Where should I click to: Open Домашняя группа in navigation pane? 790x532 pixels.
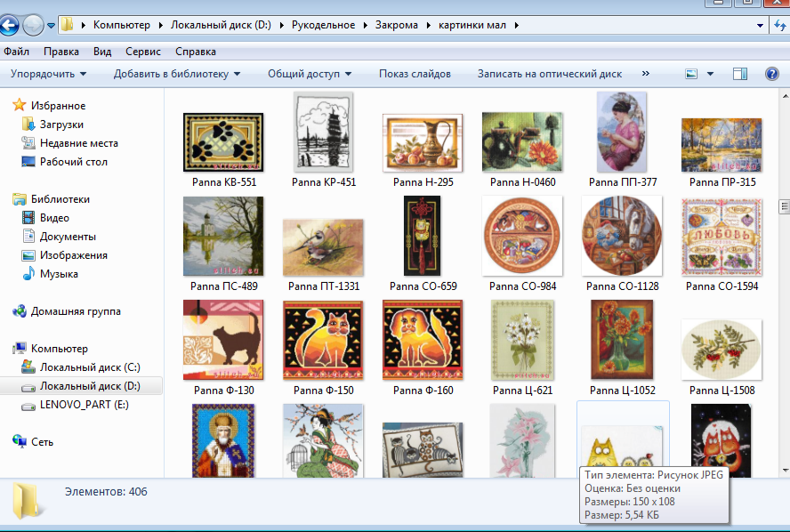76,311
